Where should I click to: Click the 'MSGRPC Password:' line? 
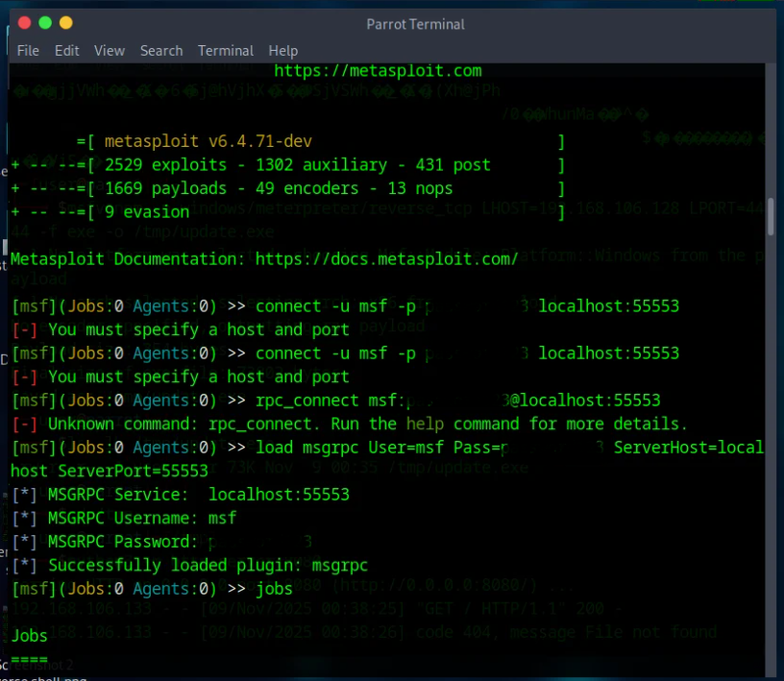(162, 542)
